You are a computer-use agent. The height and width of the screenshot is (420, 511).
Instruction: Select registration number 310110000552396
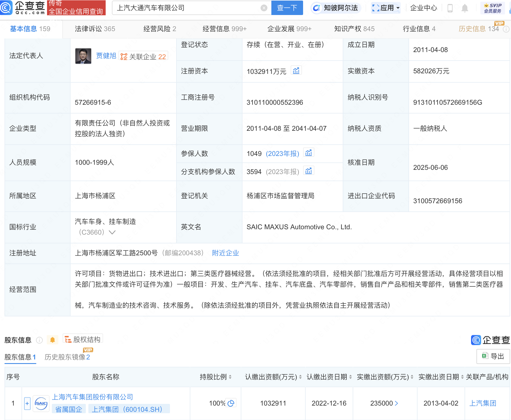click(x=275, y=102)
